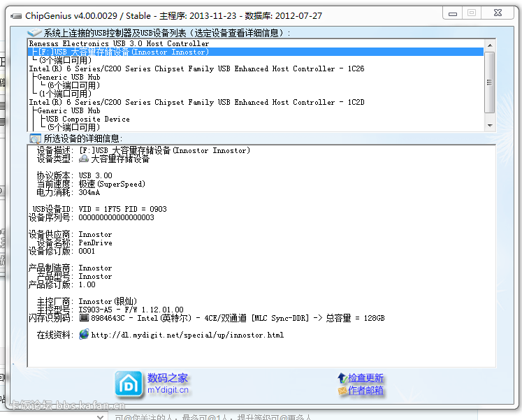Click the flash ID 8984643C Intel line
The image size is (522, 420).
coord(238,318)
